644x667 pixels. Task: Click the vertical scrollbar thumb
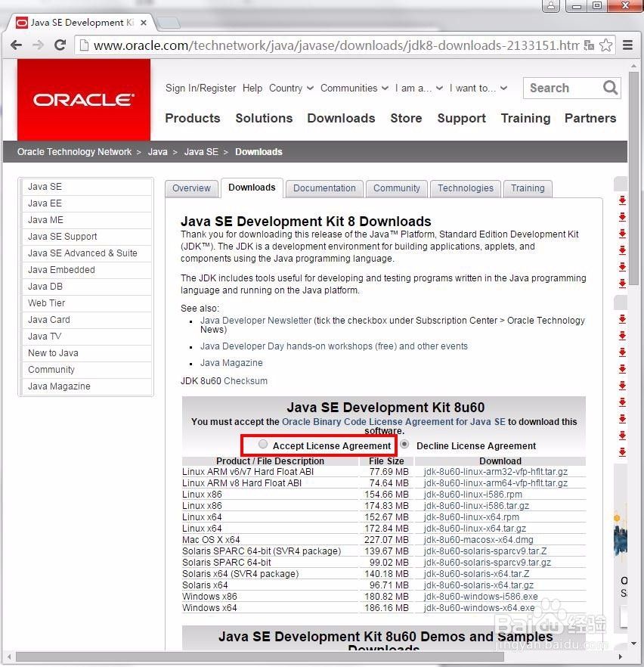pos(633,178)
